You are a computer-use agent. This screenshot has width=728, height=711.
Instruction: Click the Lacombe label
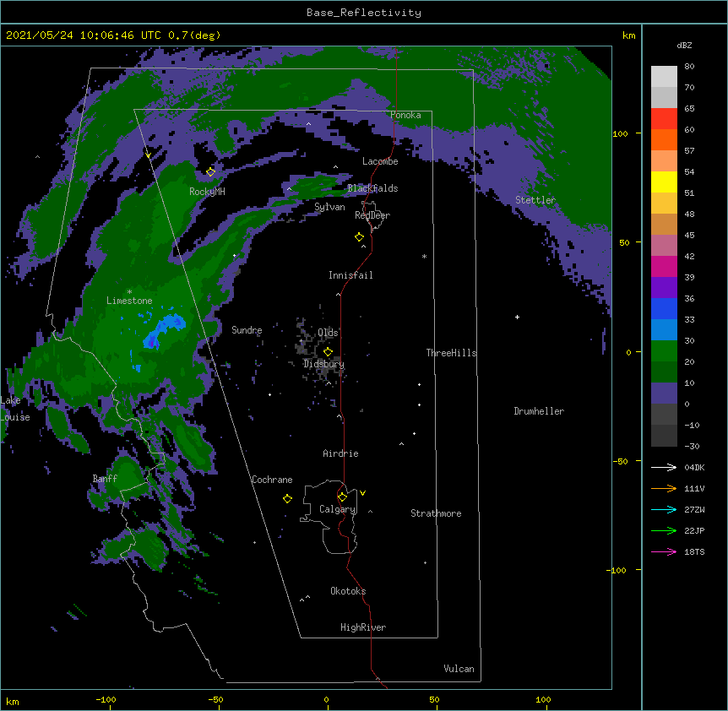pos(380,161)
